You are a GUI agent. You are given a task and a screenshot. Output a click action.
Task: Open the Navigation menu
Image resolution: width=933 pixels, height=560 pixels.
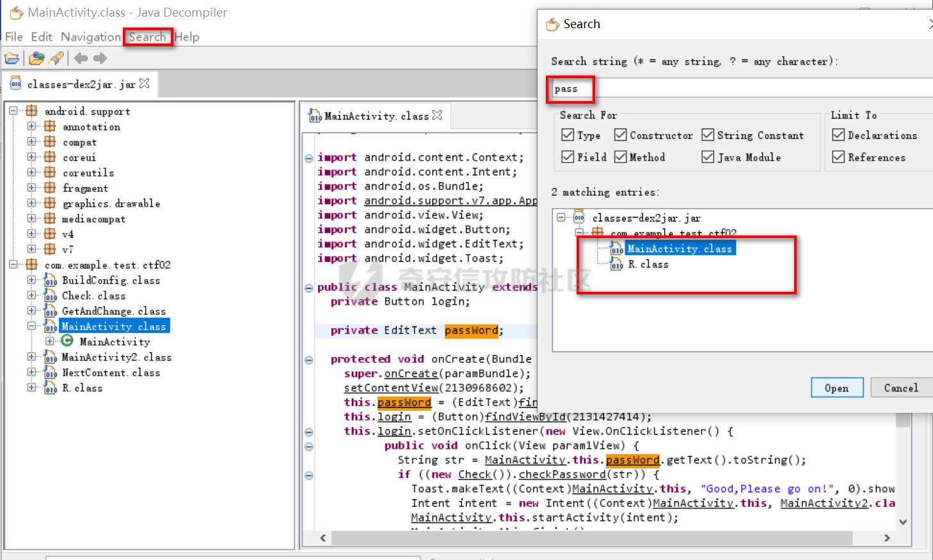(x=91, y=37)
